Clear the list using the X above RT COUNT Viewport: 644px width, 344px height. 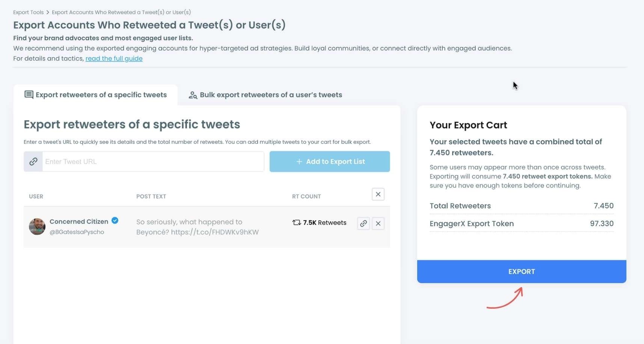click(378, 194)
